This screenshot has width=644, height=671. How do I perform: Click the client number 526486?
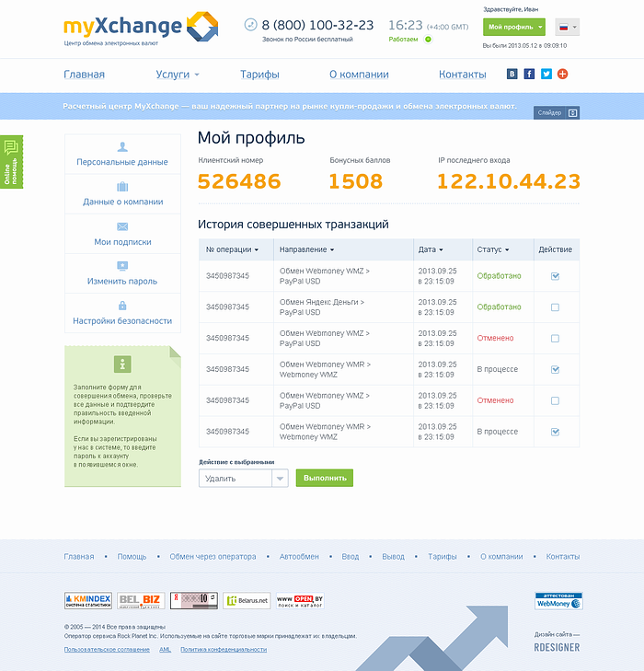pyautogui.click(x=239, y=181)
